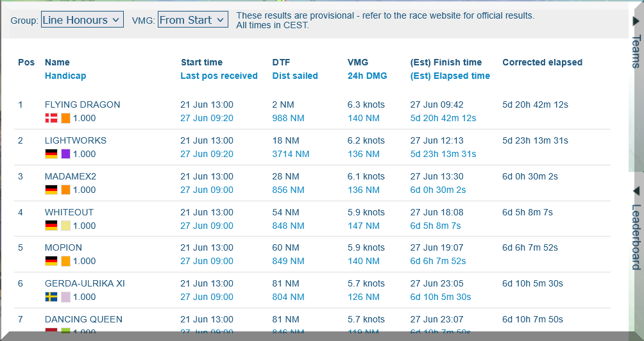Click the Leaderboard panel arrow icon
The width and height of the screenshot is (644, 341).
coord(636,191)
